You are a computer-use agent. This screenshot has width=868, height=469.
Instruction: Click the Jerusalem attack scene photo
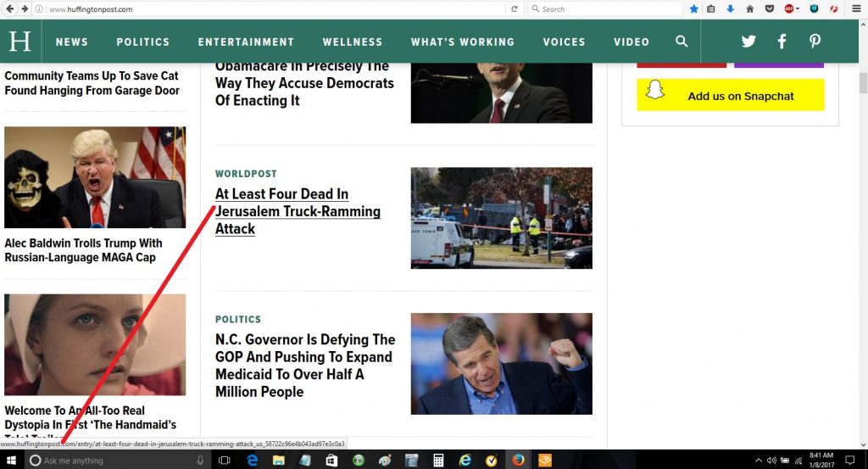point(502,218)
